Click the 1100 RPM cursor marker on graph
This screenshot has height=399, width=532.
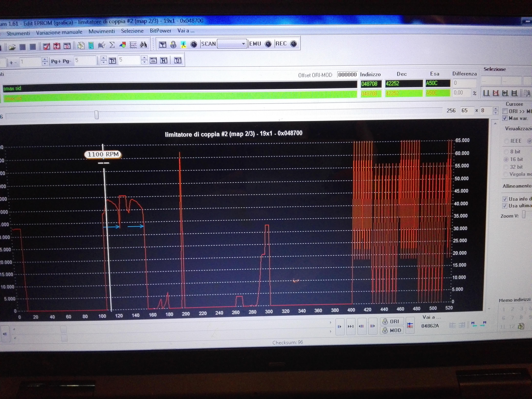point(103,154)
